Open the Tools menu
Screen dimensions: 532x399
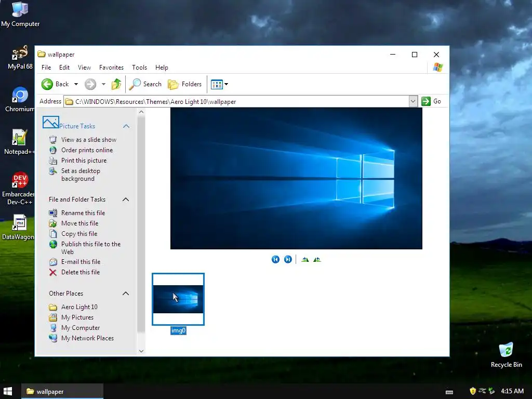click(139, 68)
